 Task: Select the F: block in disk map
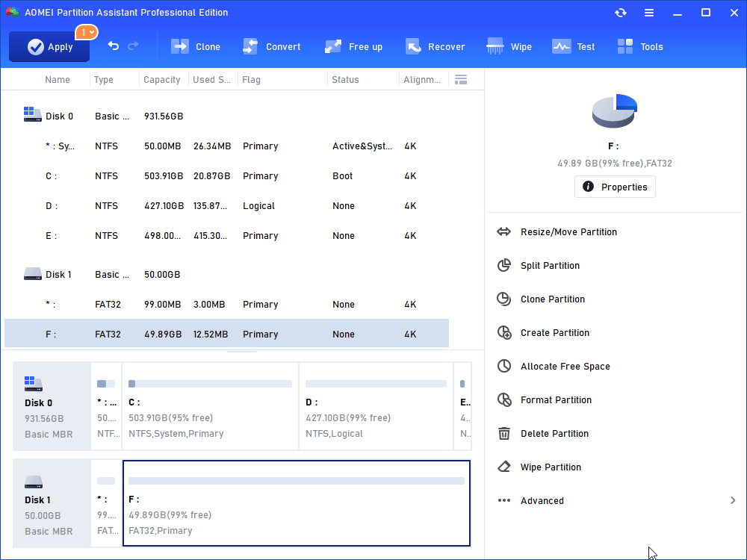pos(297,503)
